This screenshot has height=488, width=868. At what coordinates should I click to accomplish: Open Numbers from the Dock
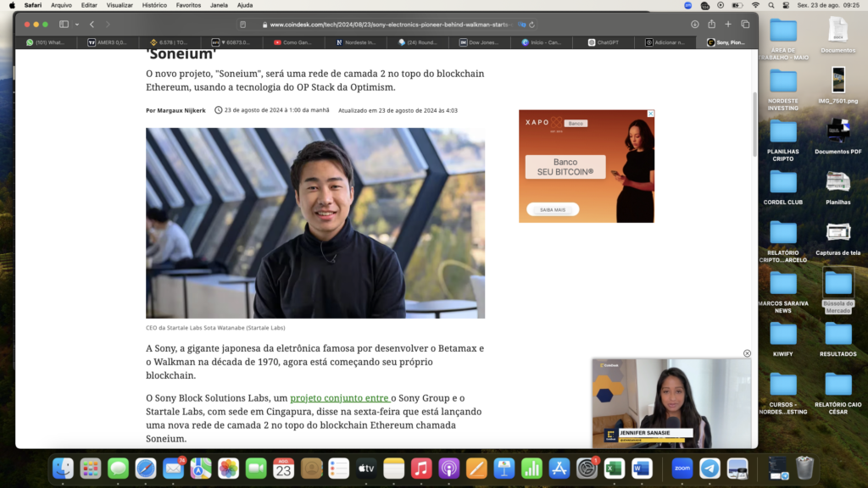(531, 469)
